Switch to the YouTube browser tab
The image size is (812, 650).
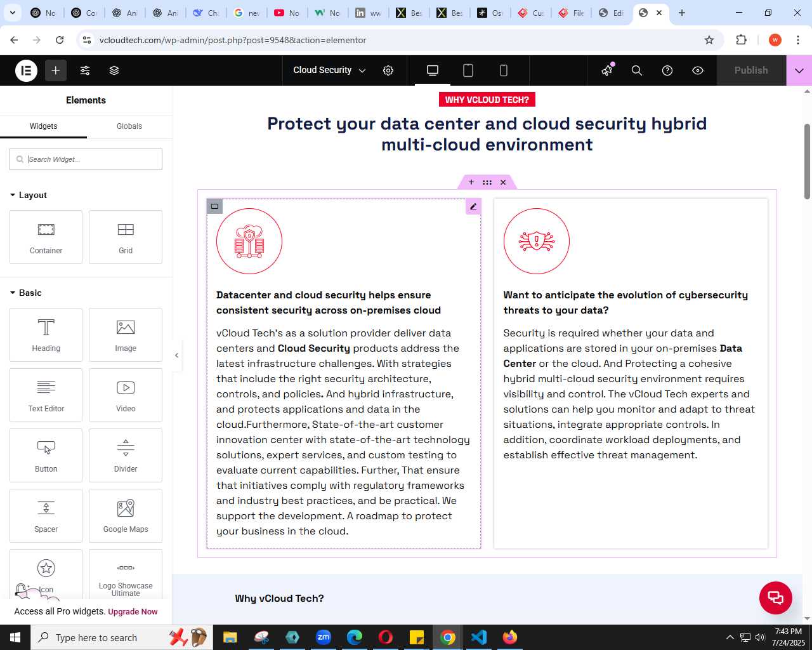286,13
